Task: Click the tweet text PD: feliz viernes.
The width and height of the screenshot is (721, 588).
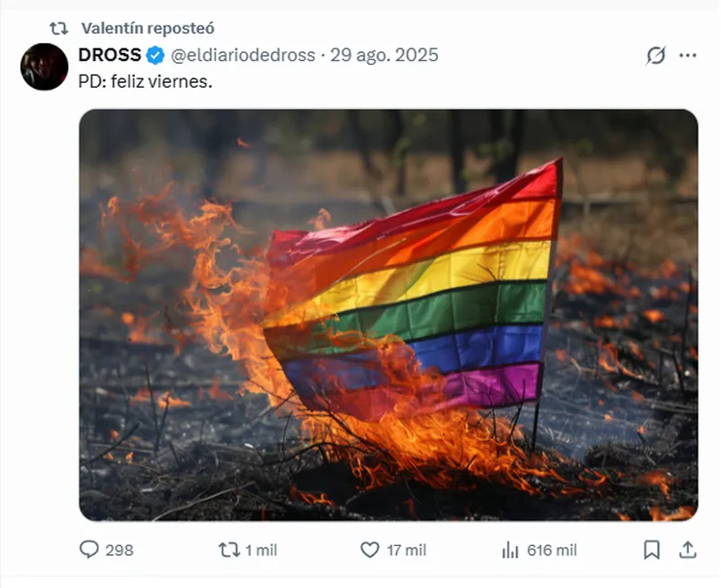Action: click(145, 82)
